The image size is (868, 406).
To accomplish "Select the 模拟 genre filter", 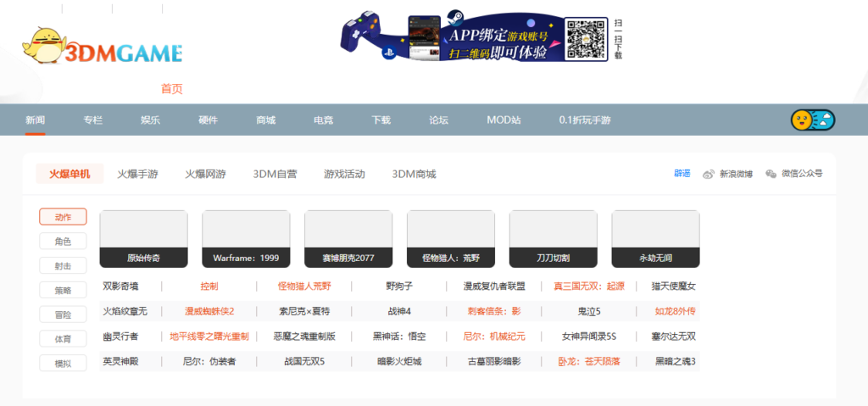I will (x=63, y=363).
